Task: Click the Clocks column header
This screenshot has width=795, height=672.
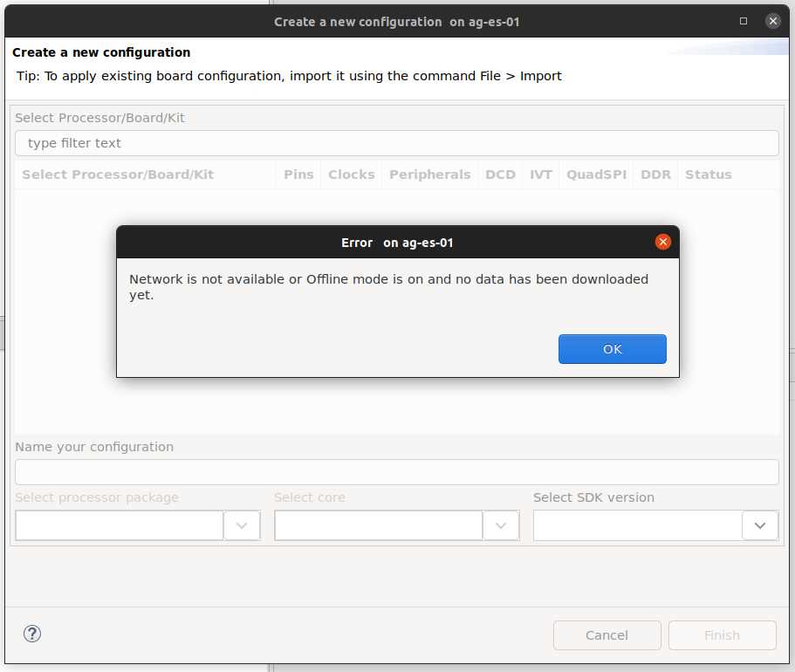Action: point(351,175)
